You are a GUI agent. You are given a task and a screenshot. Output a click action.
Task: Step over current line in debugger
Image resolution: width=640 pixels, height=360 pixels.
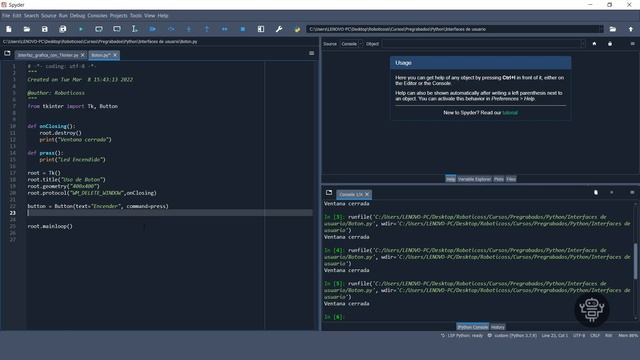(171, 29)
